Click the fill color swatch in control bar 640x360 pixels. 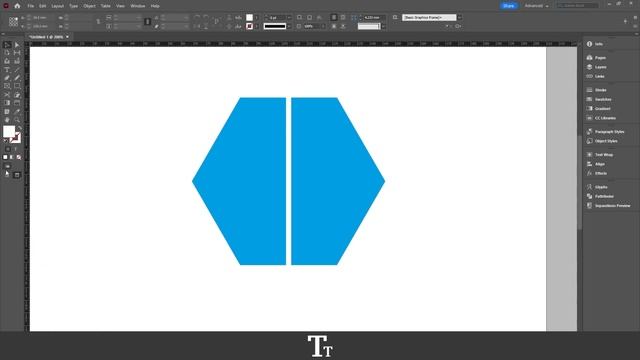tap(249, 18)
